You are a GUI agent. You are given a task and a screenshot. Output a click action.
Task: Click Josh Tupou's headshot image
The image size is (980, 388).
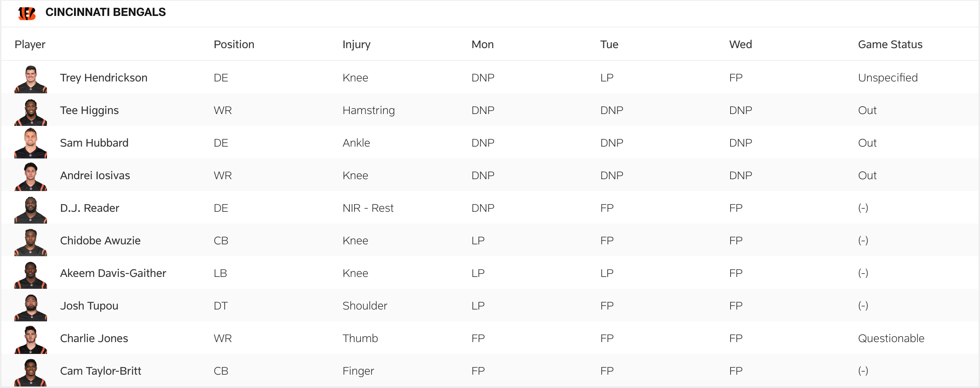tap(31, 307)
